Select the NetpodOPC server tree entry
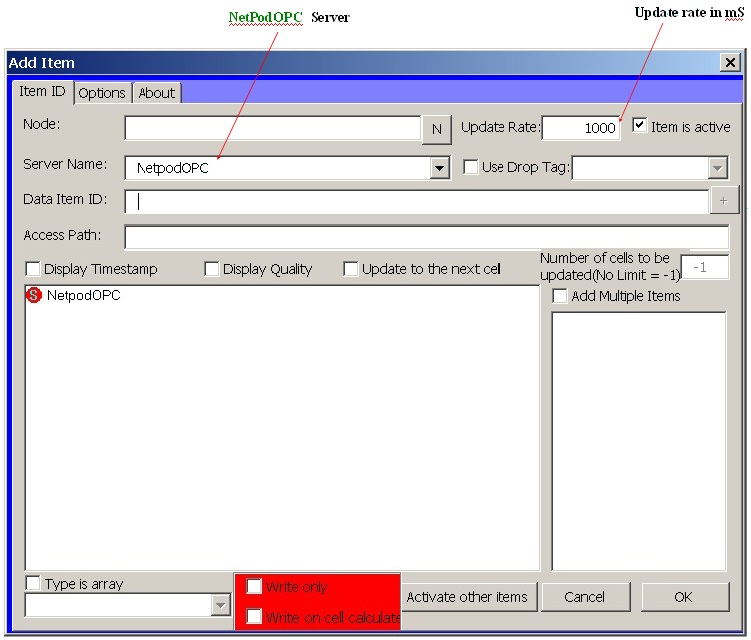 click(83, 295)
